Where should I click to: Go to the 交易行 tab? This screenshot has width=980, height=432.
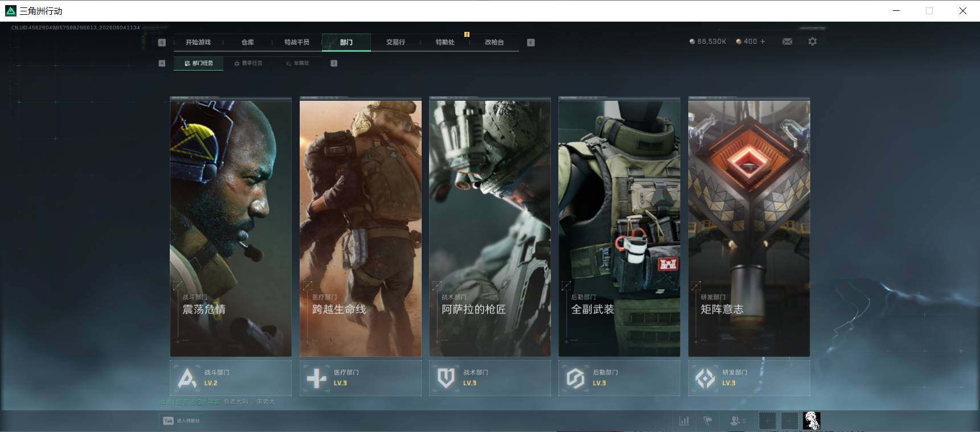395,42
